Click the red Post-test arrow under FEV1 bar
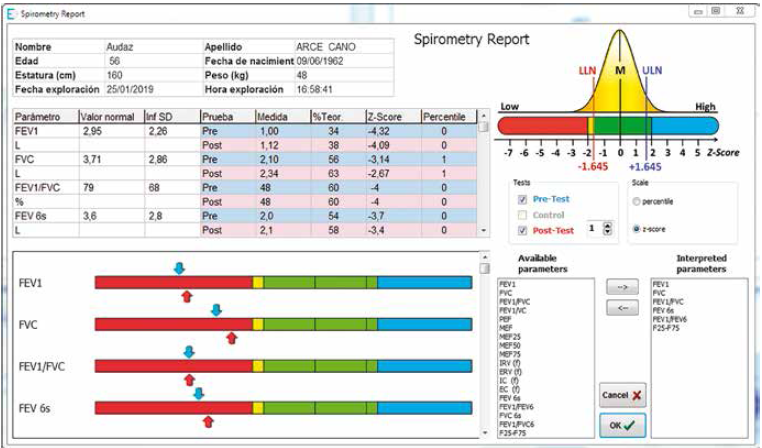 [185, 296]
